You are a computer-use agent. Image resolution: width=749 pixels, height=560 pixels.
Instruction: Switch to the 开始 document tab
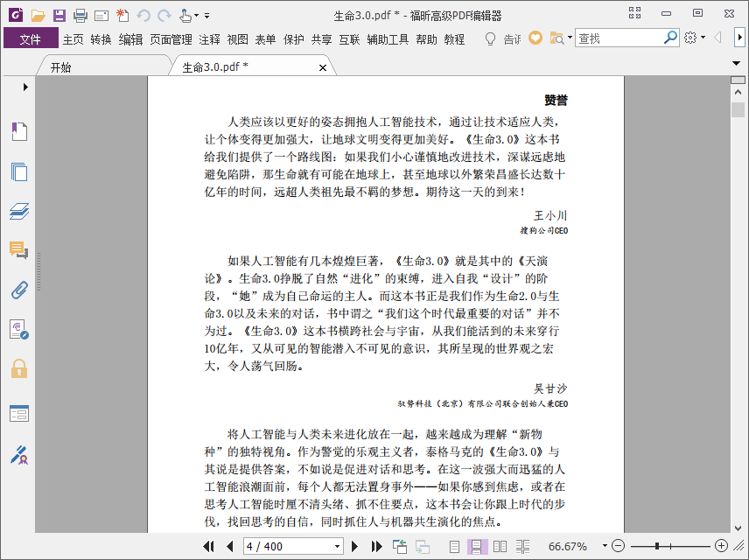click(x=60, y=67)
